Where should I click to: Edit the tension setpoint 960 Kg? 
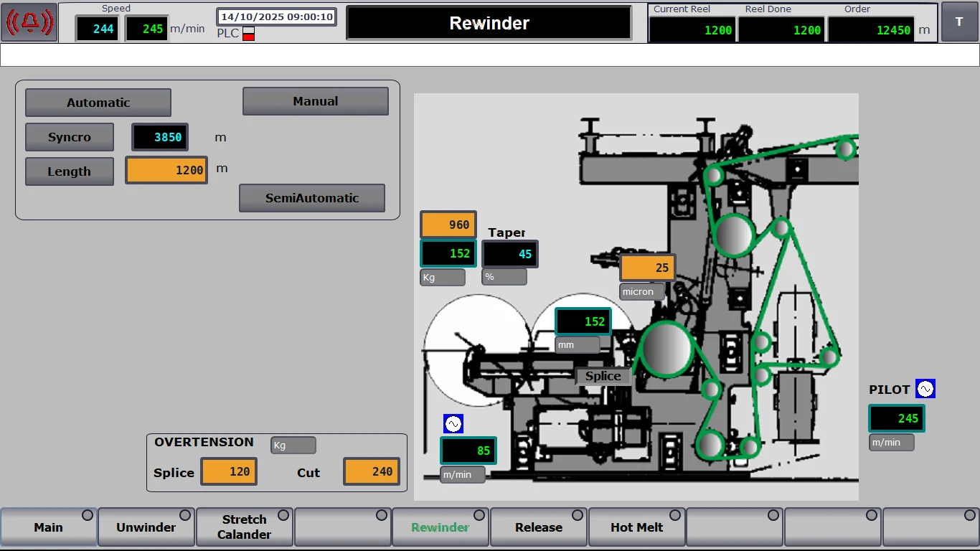[448, 225]
